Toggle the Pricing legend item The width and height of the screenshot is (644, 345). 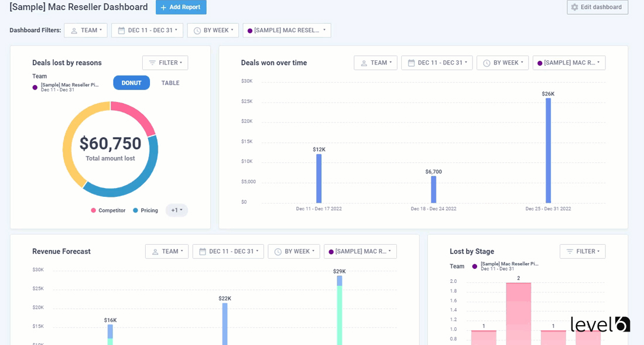[x=145, y=210]
